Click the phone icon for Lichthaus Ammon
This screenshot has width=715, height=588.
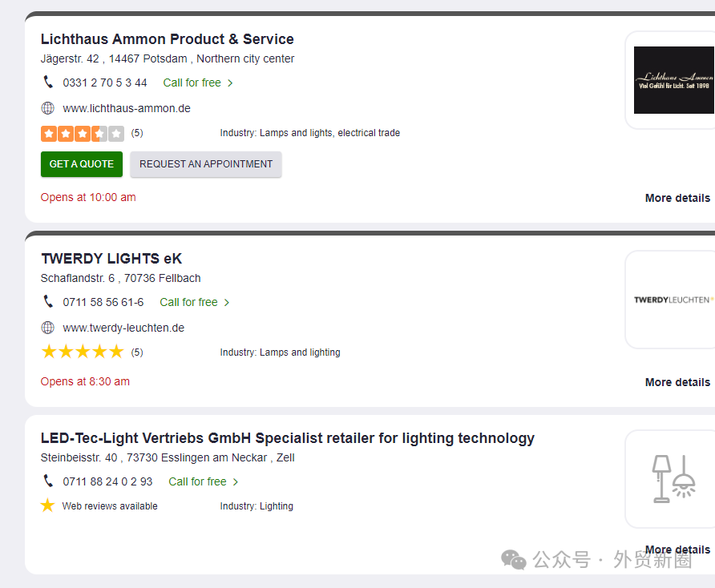click(48, 82)
